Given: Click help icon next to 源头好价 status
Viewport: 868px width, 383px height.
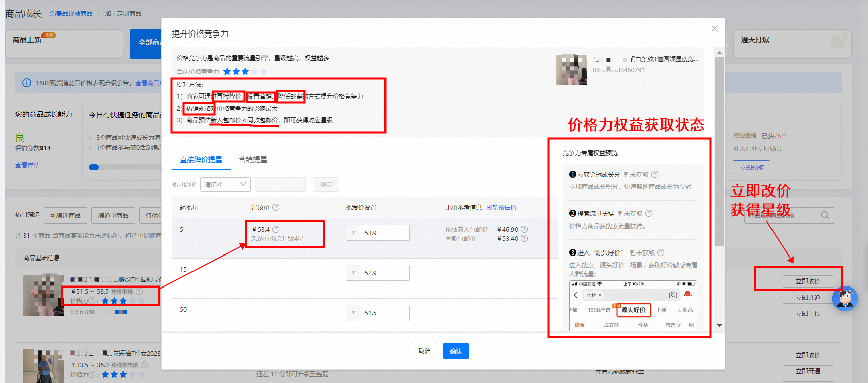Looking at the screenshot, I should click(x=661, y=252).
